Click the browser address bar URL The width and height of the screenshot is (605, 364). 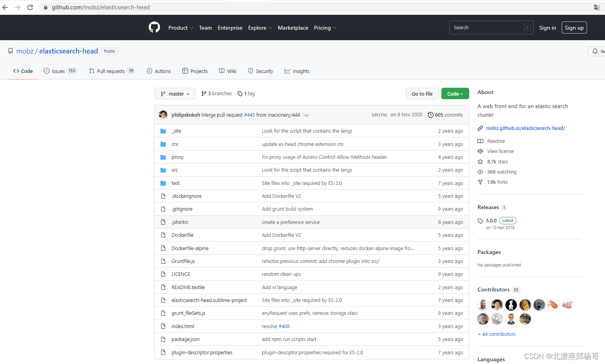(x=101, y=7)
